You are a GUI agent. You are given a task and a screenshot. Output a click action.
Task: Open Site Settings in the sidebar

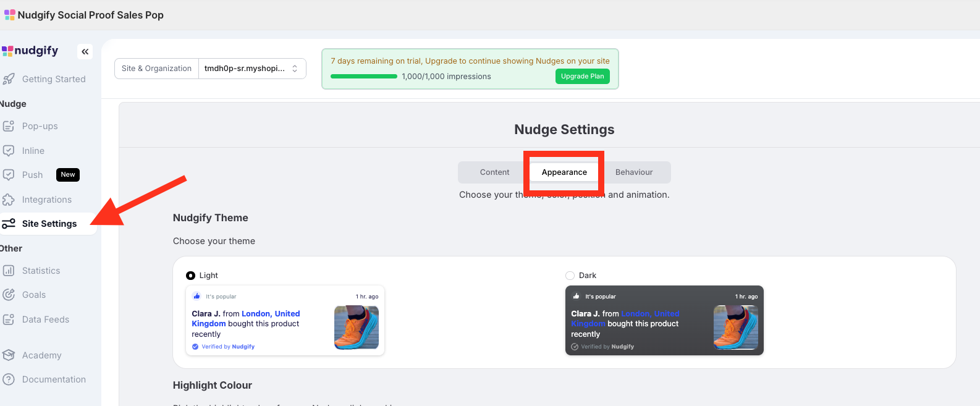48,224
